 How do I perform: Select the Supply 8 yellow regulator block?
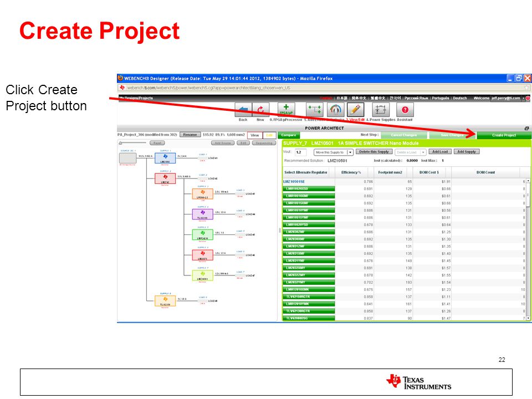tap(165, 300)
